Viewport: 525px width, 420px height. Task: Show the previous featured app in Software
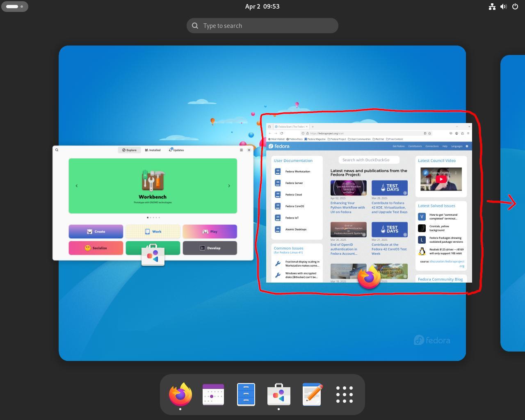coord(77,186)
